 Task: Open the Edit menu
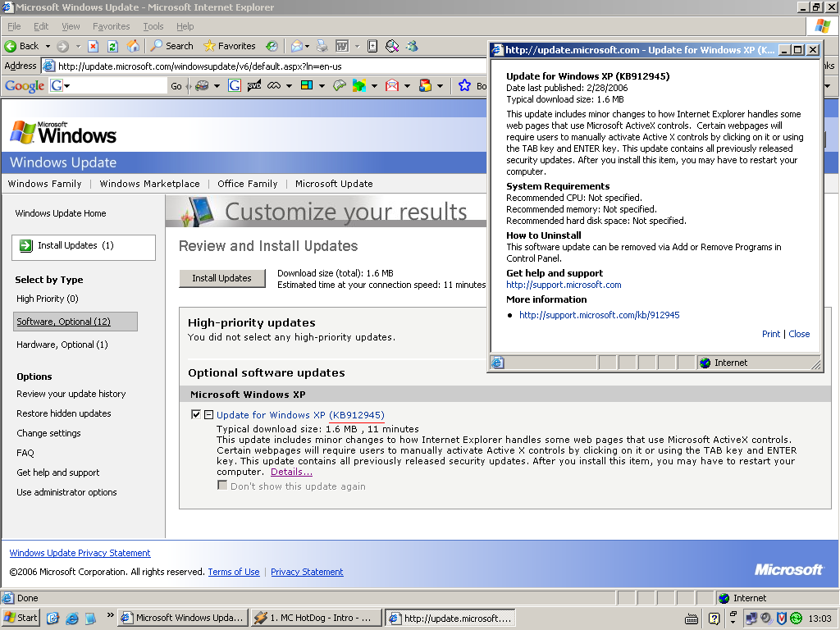[x=41, y=26]
